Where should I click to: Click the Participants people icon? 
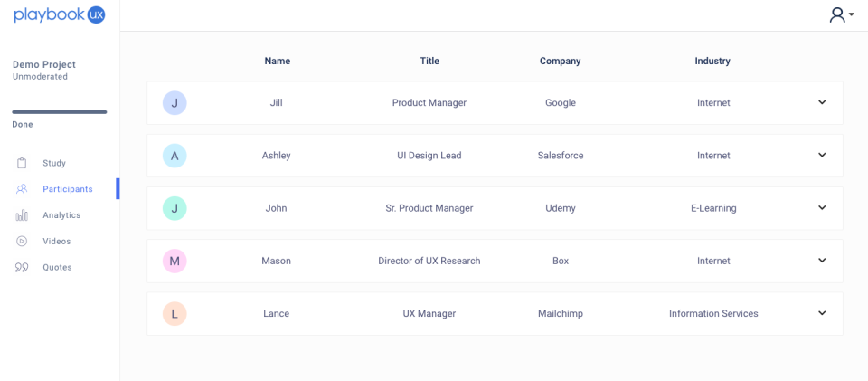(x=22, y=189)
